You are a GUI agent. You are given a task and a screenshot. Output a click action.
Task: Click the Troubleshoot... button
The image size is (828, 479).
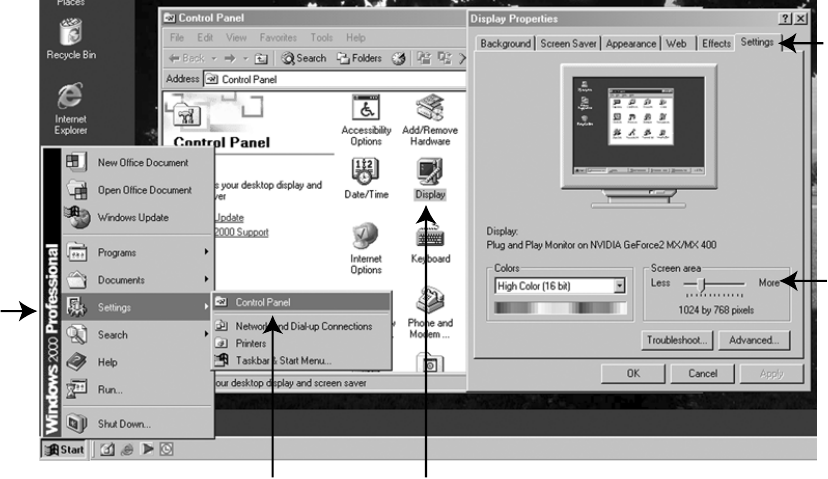677,340
